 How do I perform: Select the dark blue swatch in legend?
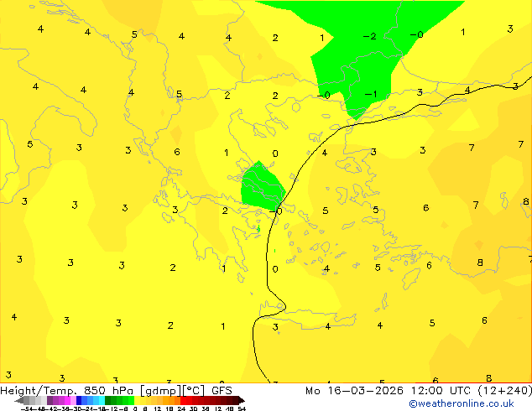tap(79, 400)
